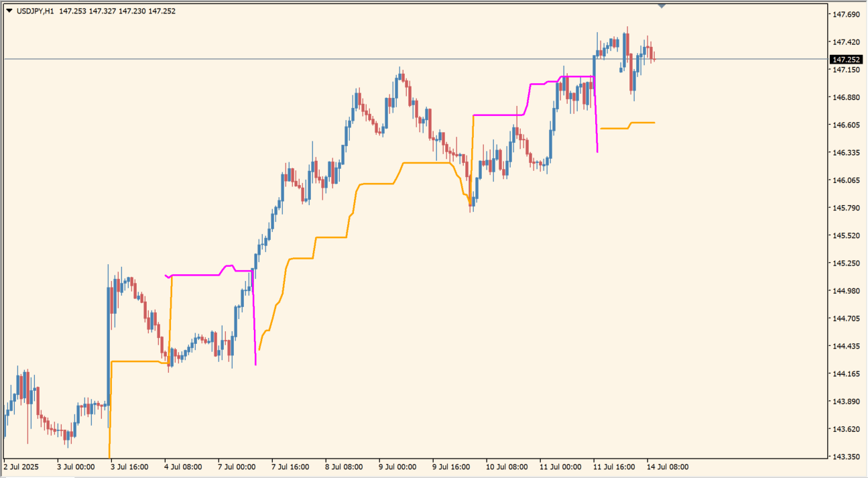Click the 8 Jul 08:00 time label

pyautogui.click(x=345, y=467)
